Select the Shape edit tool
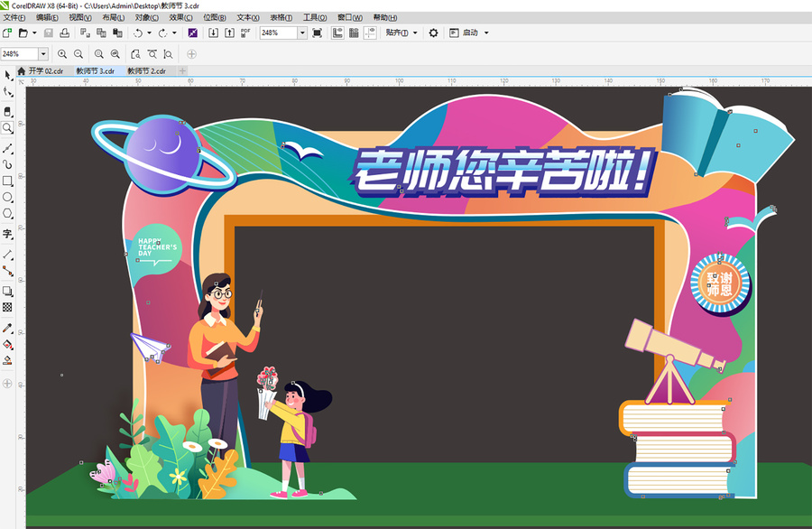Viewport: 812px width, 529px height. click(7, 92)
